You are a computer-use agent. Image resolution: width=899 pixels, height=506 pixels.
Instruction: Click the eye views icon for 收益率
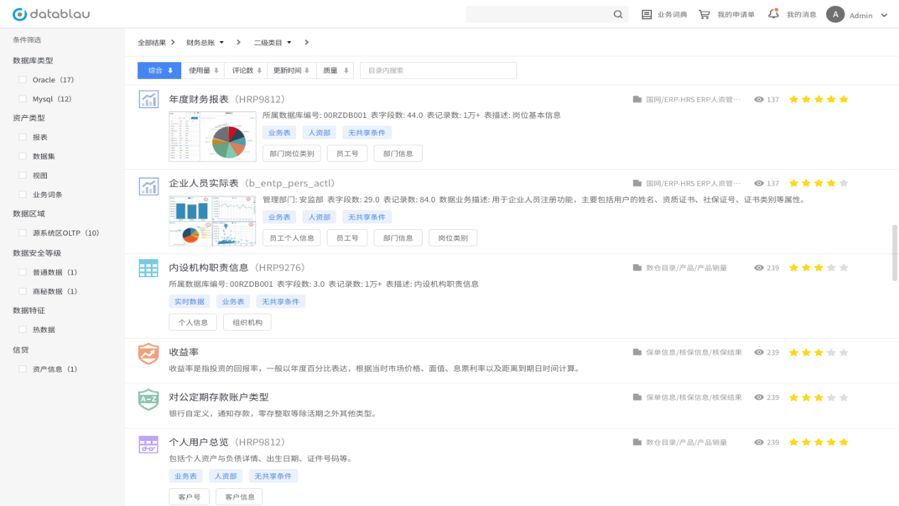click(x=759, y=352)
